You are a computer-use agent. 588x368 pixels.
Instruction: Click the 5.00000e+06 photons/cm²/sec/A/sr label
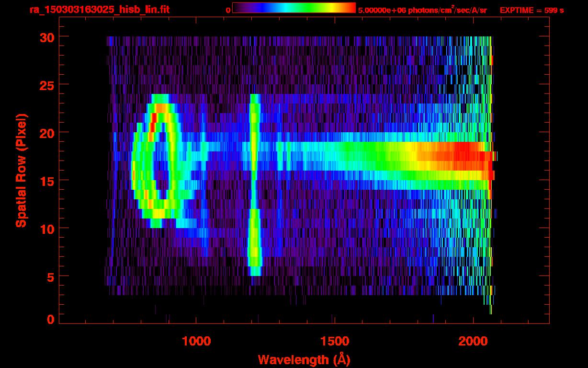[422, 10]
